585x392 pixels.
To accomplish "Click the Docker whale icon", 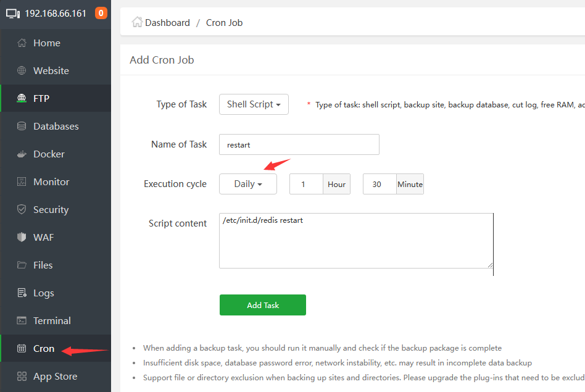I will point(22,154).
